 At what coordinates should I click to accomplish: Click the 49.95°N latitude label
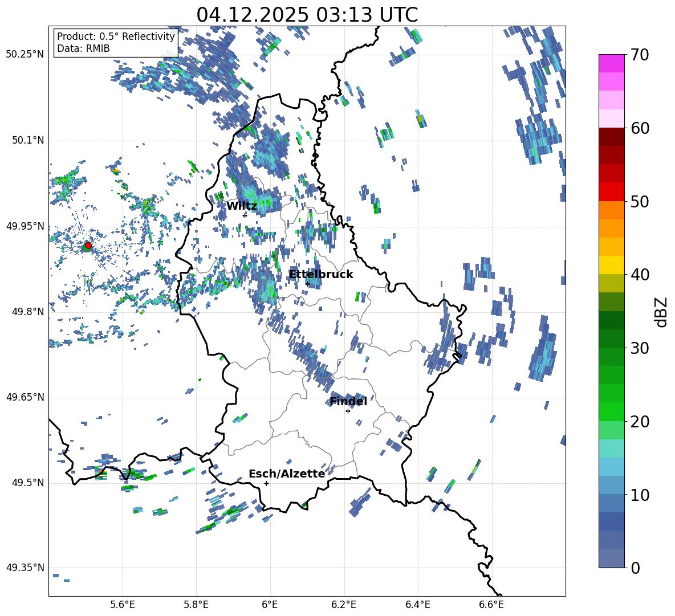click(x=25, y=226)
